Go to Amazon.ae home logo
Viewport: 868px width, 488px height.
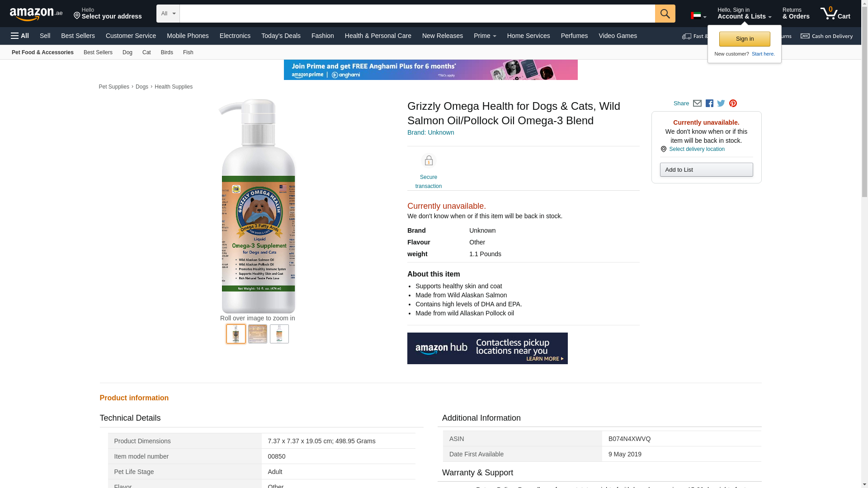(36, 14)
